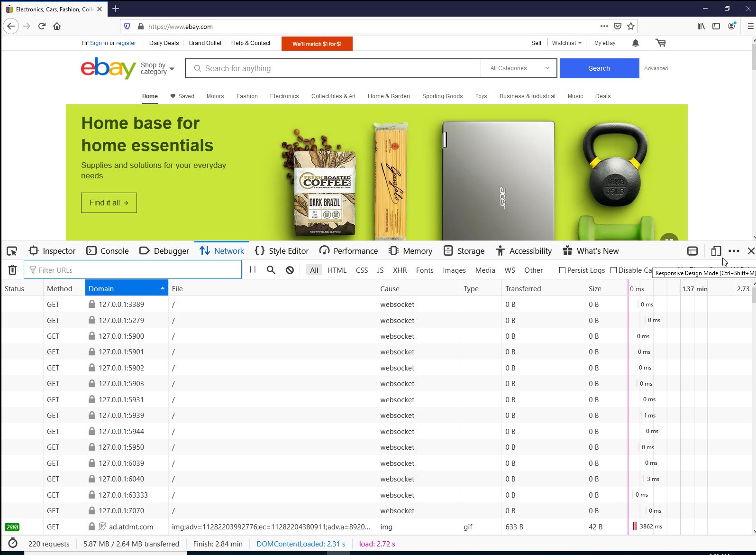Sort by Size column header
This screenshot has width=756, height=555.
point(606,288)
